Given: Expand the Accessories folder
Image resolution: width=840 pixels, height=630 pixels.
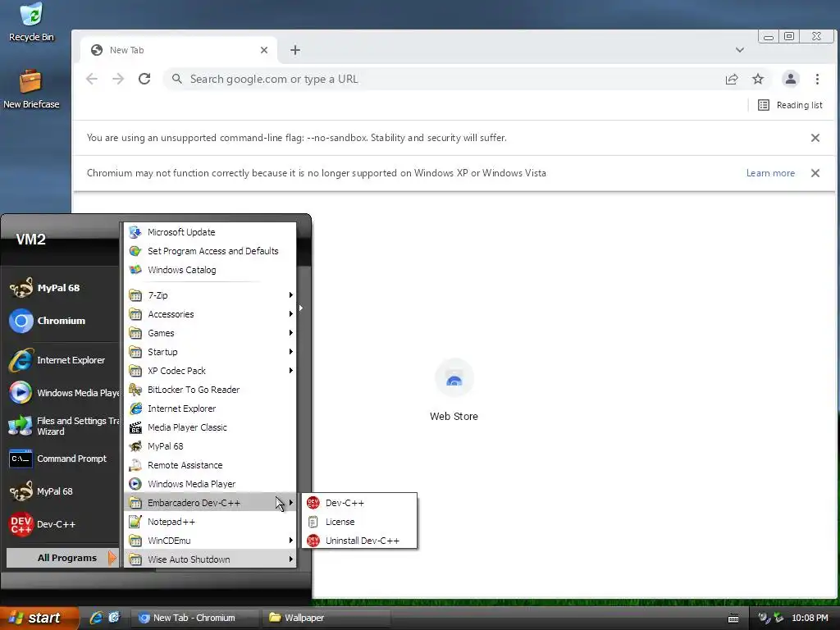Looking at the screenshot, I should pos(211,314).
